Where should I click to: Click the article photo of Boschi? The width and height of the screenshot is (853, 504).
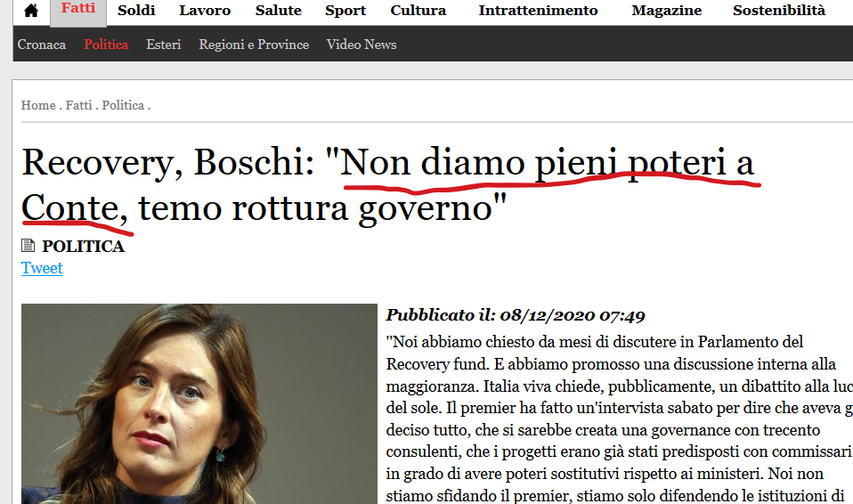[199, 403]
